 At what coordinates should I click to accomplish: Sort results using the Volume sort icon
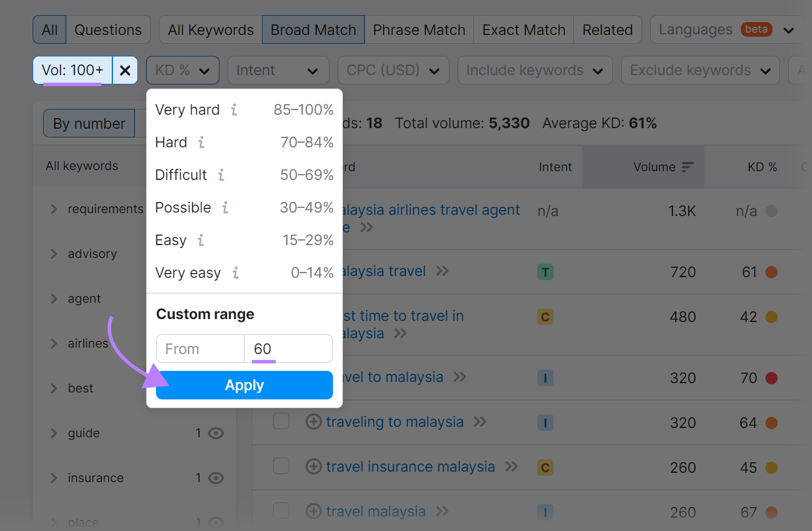(686, 166)
